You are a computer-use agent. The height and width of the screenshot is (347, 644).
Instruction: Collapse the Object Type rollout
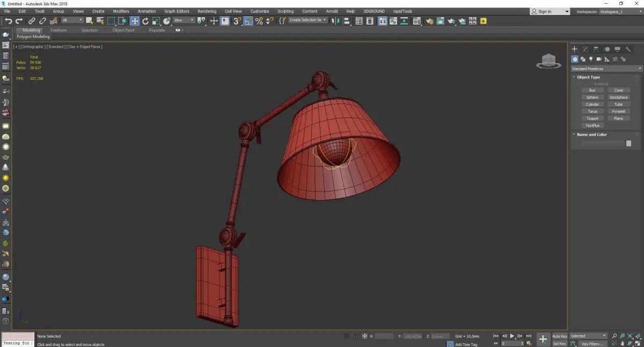coord(588,77)
